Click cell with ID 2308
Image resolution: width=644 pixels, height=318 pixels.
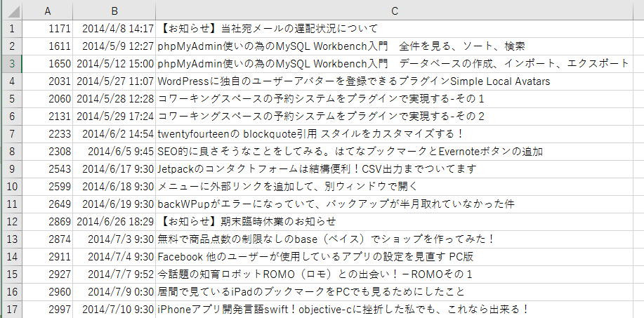(x=48, y=152)
